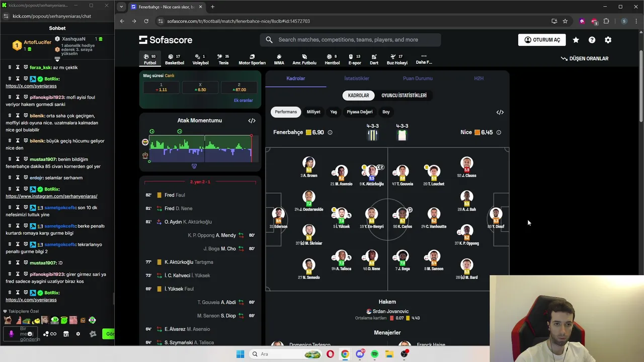Click the OTURUM AÇ login button
Screen dimensions: 644x362
pos(542,40)
